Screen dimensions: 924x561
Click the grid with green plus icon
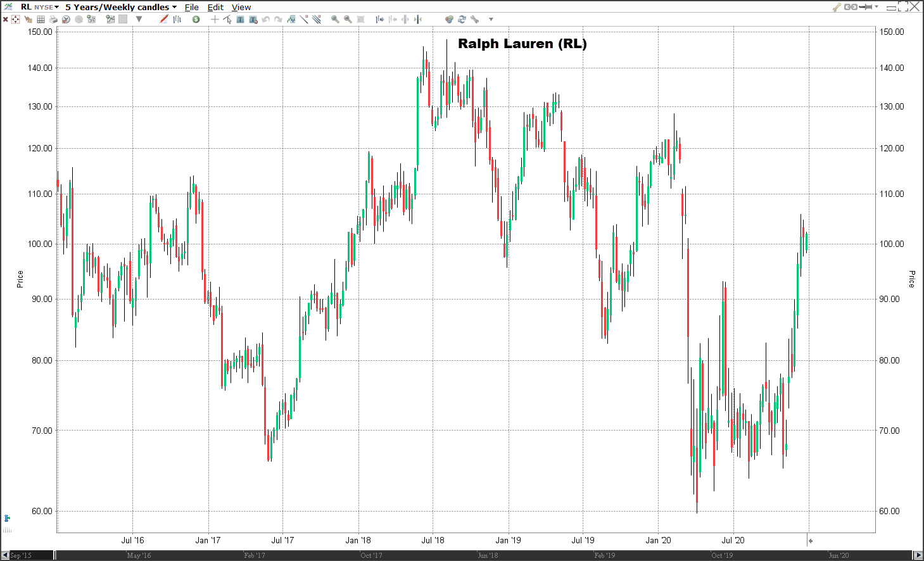91,20
